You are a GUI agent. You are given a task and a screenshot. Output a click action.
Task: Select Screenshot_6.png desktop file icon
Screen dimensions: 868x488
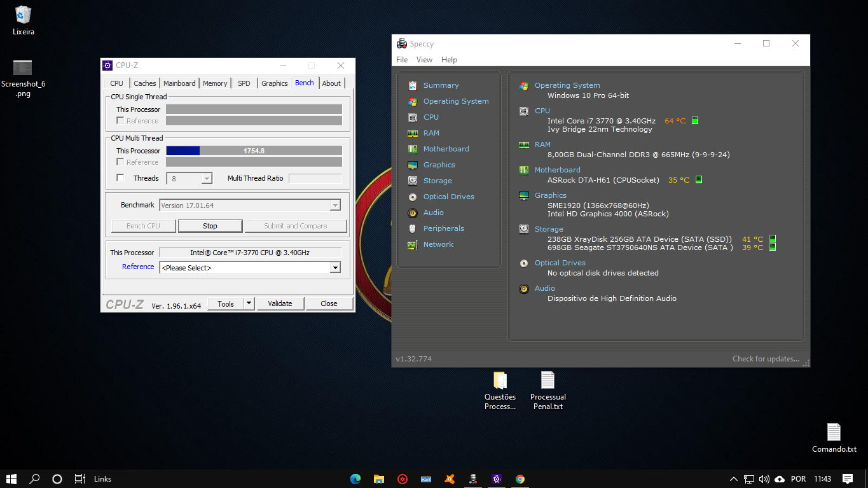point(24,78)
